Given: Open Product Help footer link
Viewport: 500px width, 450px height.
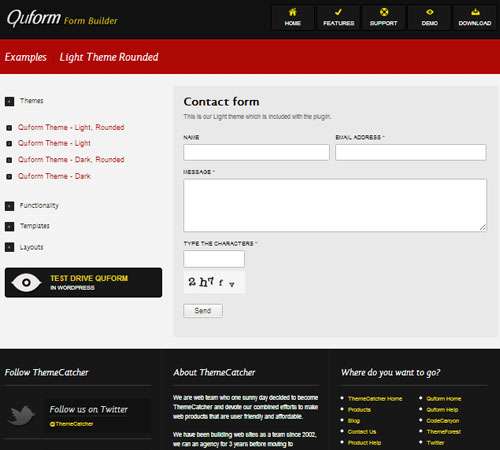Looking at the screenshot, I should [x=364, y=443].
